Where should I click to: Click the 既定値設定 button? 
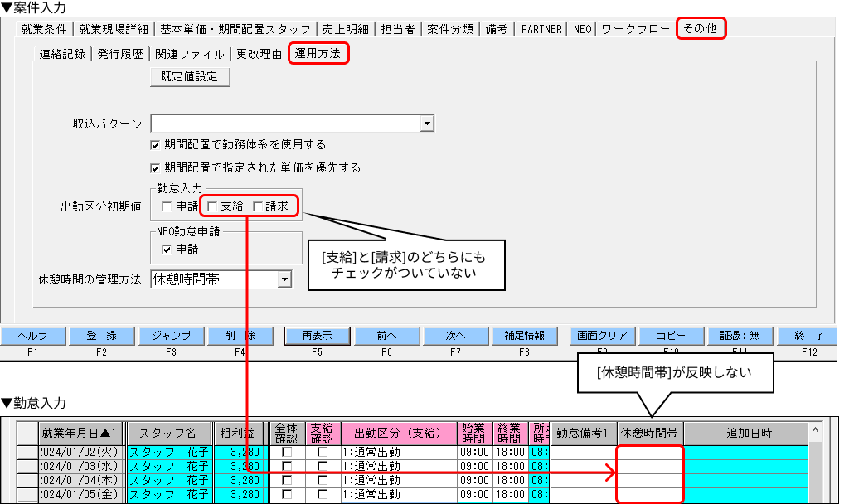coord(190,76)
